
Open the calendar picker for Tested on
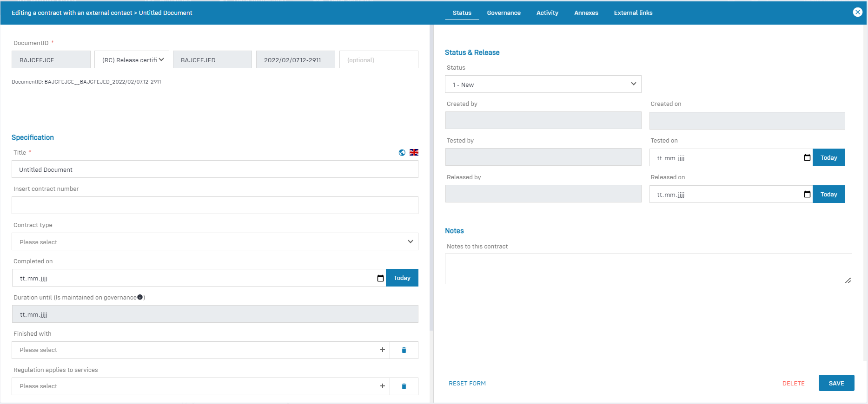[x=807, y=158]
